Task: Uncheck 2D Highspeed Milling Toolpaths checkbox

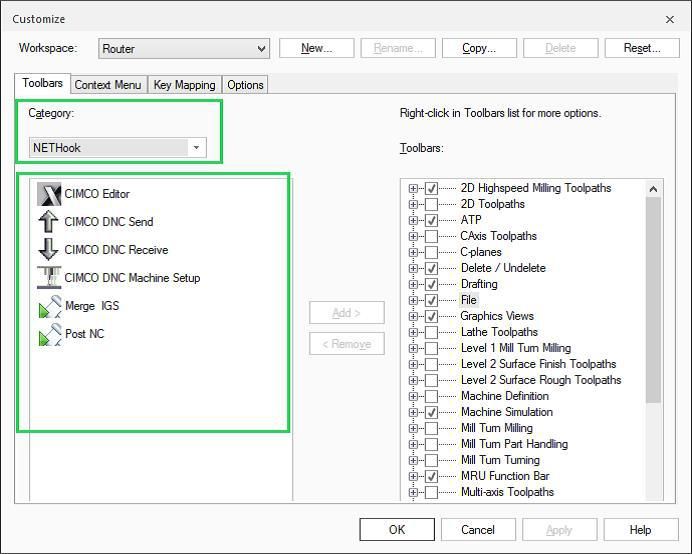Action: tap(431, 188)
